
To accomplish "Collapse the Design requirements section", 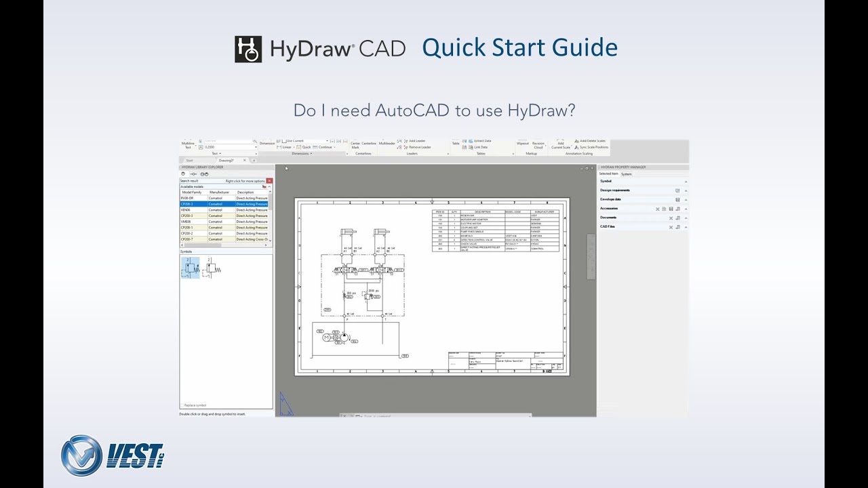I will coord(686,191).
